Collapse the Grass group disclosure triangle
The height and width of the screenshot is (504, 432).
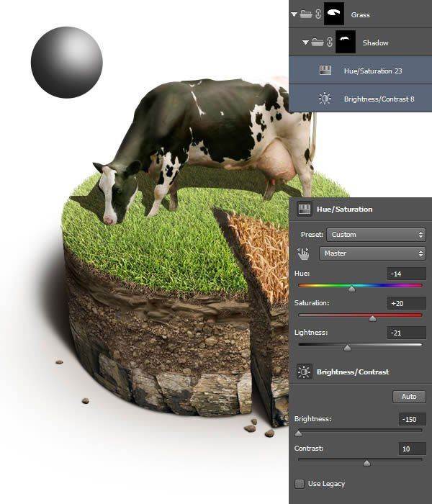[294, 14]
